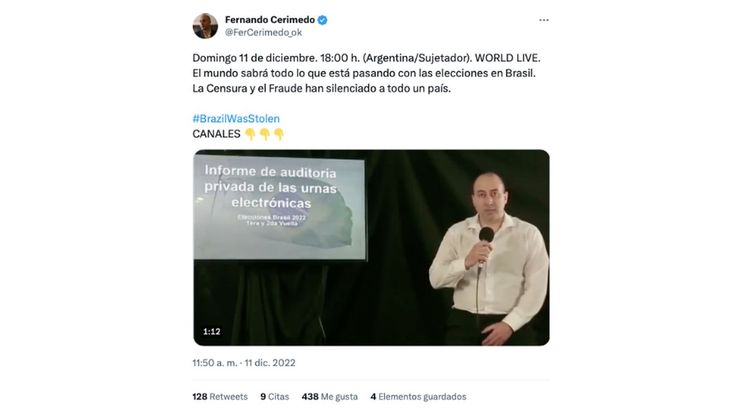Click the middle pointing-down emoji
730x411 pixels.
click(x=264, y=135)
